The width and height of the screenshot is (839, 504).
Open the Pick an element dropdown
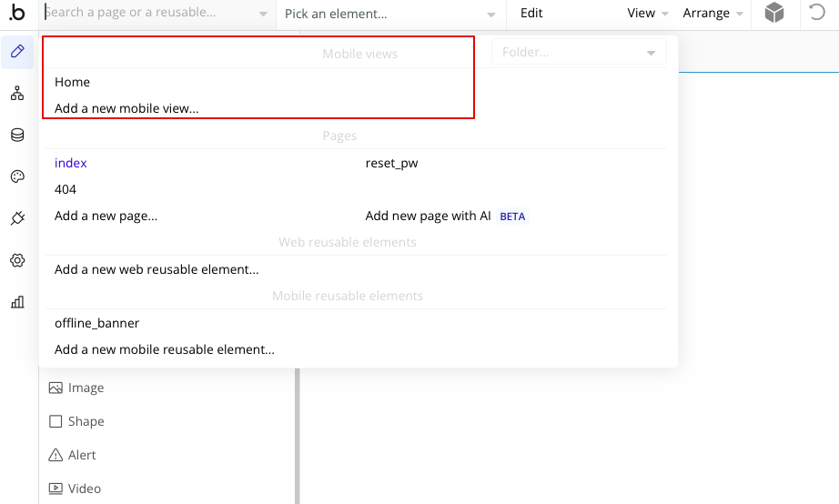(391, 14)
